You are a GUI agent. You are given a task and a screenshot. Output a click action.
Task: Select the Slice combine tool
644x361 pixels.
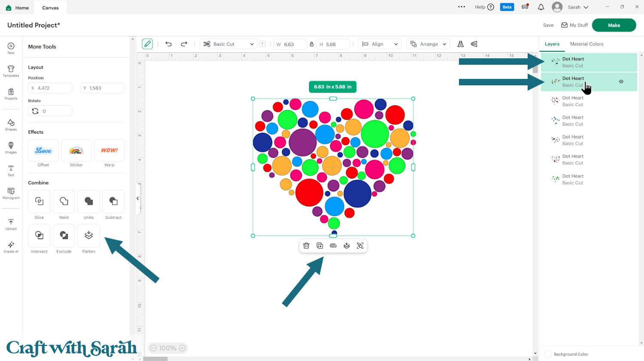(x=39, y=202)
